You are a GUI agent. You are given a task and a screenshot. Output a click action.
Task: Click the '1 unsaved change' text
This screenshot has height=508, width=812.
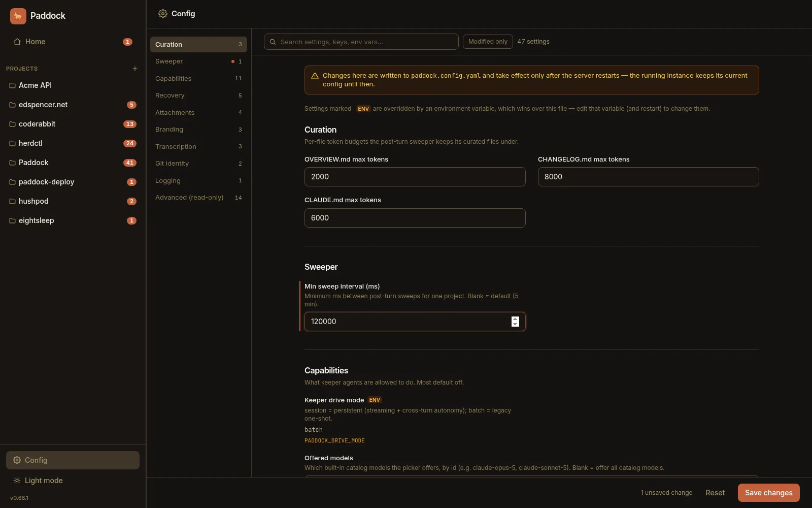click(x=666, y=493)
